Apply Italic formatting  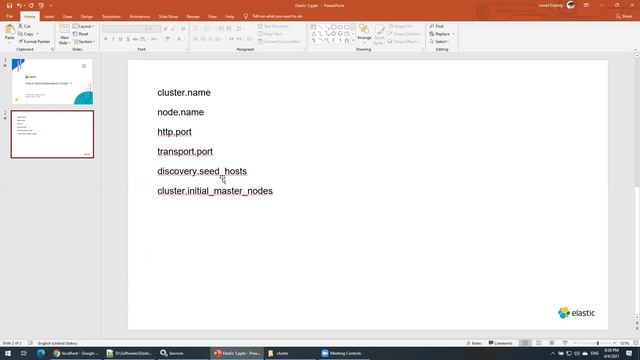tap(113, 39)
